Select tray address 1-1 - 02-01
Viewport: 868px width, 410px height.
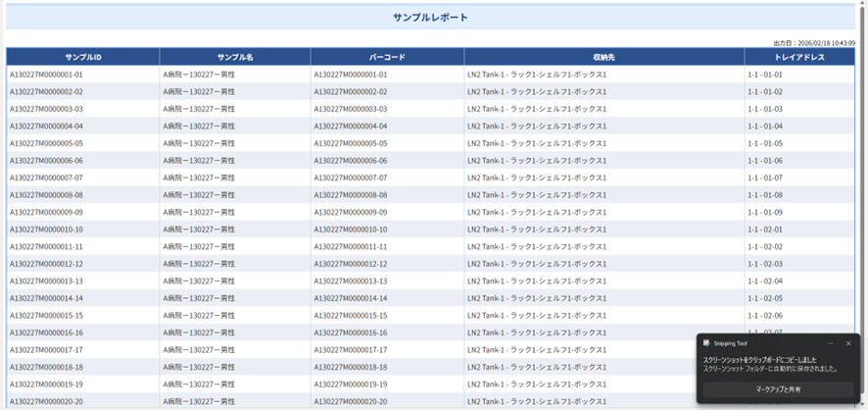point(765,230)
